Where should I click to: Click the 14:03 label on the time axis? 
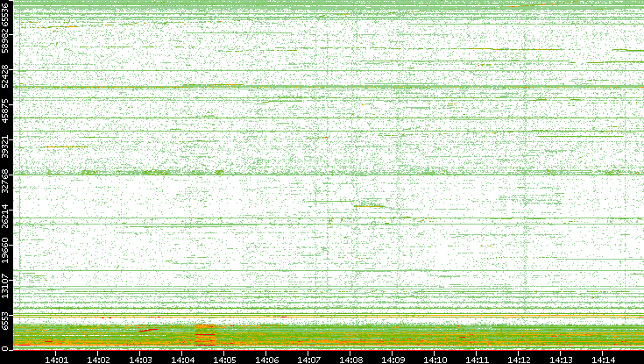[140, 360]
